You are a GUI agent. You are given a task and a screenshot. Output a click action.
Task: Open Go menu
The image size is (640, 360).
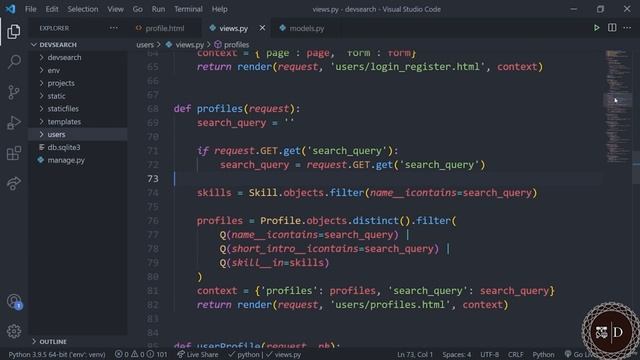click(138, 9)
